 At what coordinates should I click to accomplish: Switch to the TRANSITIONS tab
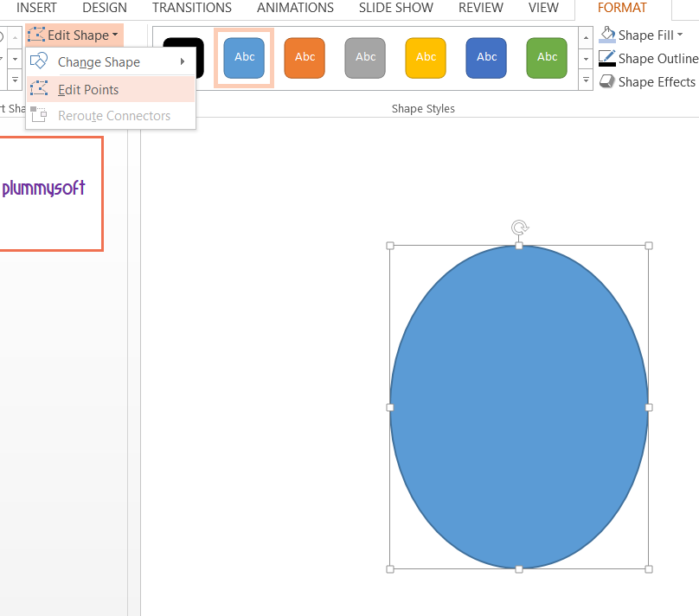[x=192, y=8]
